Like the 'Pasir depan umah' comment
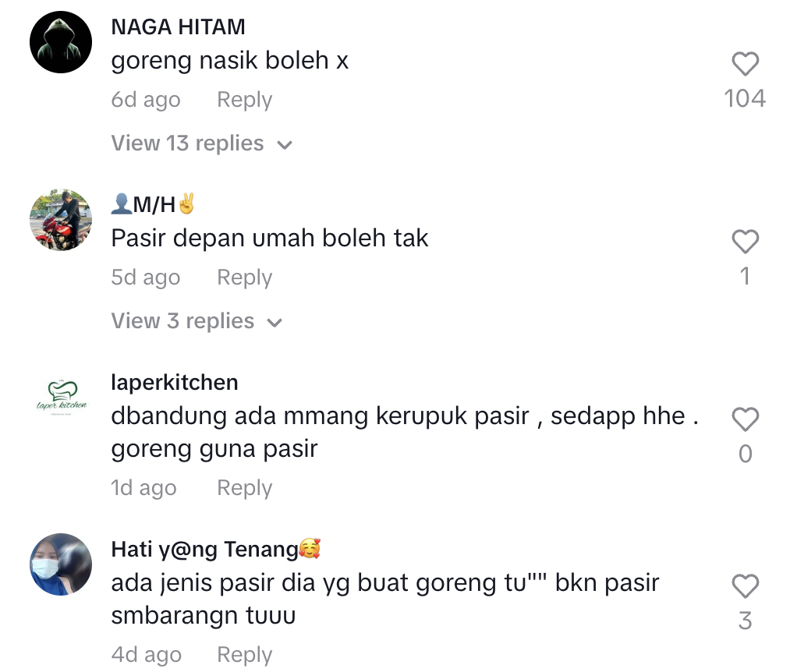Screen dimensions: 797x672 (746, 242)
